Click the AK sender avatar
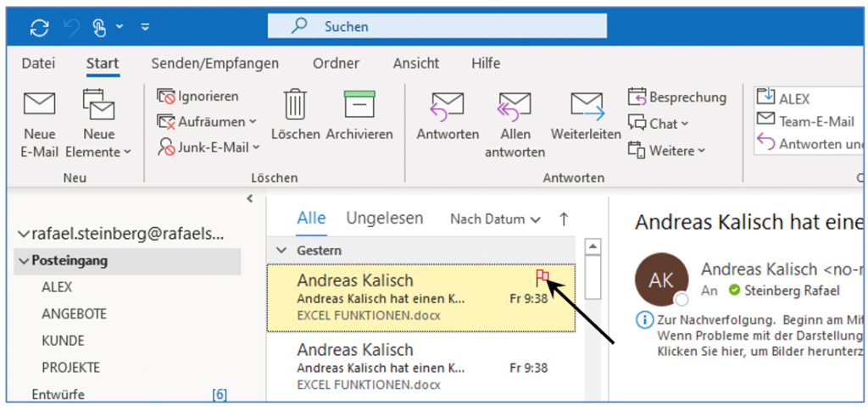Image resolution: width=868 pixels, height=410 pixels. 661,280
